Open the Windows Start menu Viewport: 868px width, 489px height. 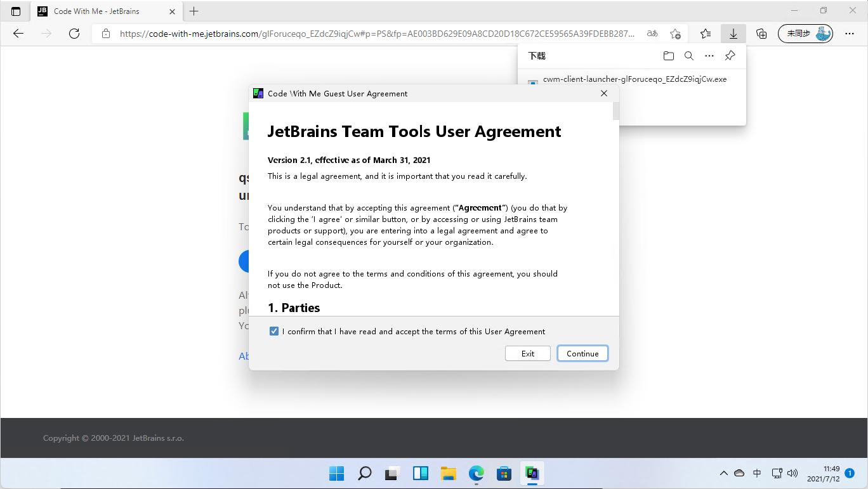pos(336,473)
